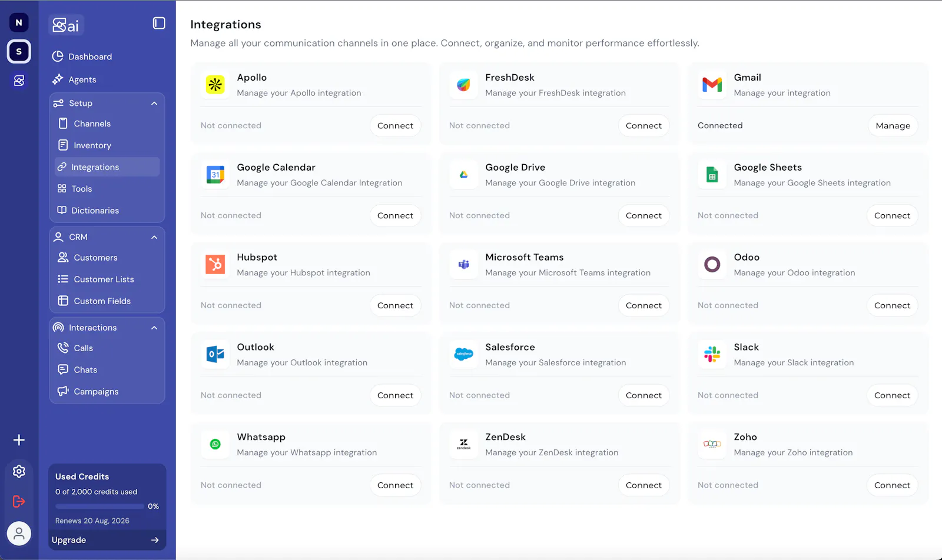Collapse the Interactions section chevron
The width and height of the screenshot is (942, 560).
[154, 328]
